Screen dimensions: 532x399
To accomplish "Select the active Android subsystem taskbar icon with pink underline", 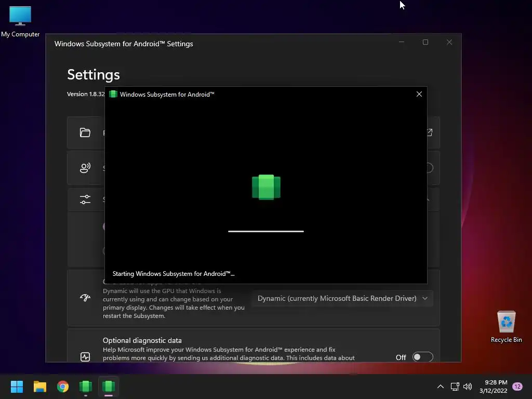I will [x=109, y=387].
